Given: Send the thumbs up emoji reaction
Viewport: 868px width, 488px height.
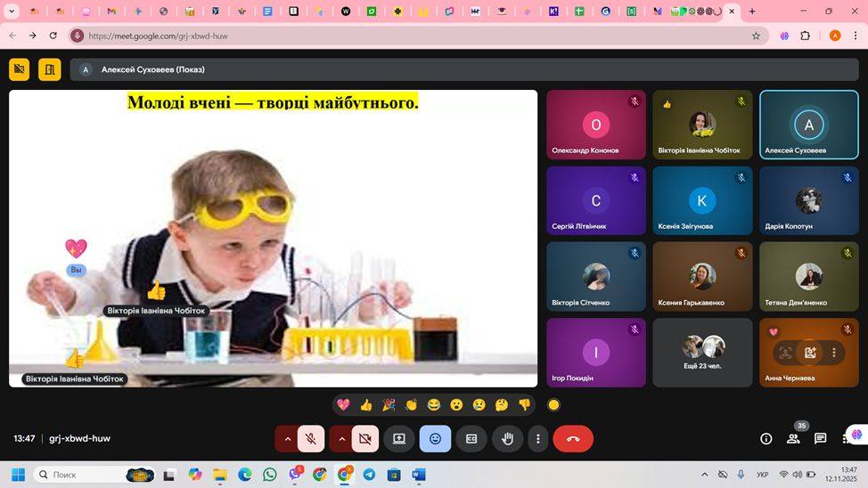Looking at the screenshot, I should pos(365,405).
